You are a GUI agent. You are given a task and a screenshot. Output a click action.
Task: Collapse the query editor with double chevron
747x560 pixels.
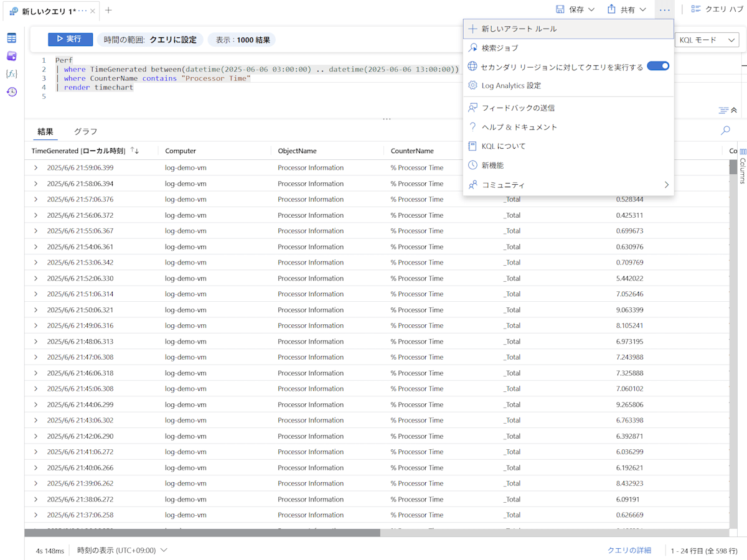(734, 110)
